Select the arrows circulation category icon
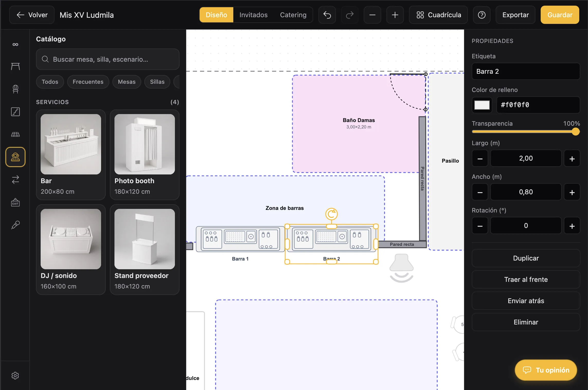 coord(15,180)
